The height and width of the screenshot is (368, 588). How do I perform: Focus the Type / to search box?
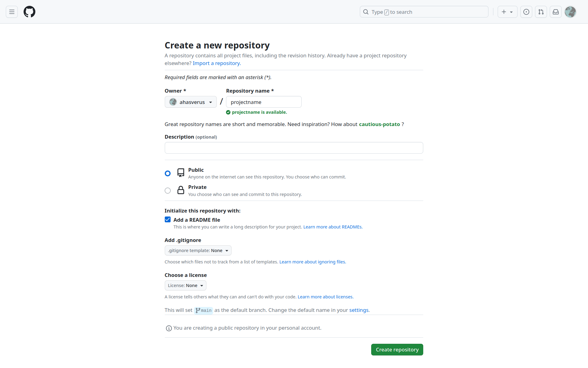tap(424, 12)
